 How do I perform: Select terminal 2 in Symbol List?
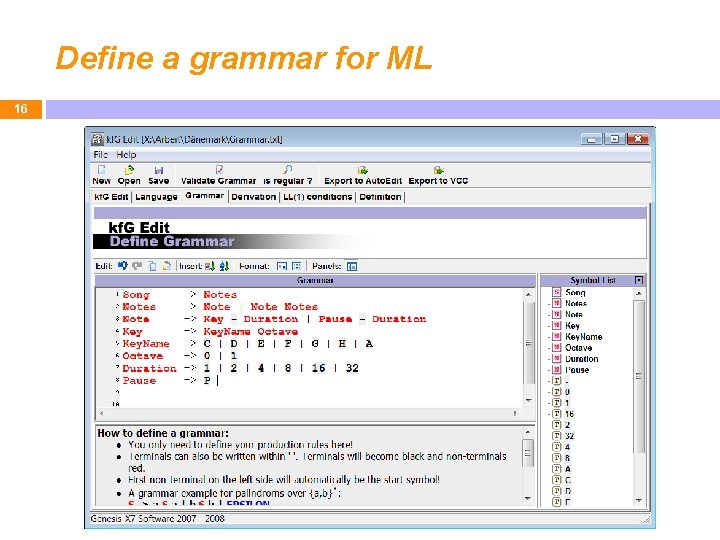point(568,425)
